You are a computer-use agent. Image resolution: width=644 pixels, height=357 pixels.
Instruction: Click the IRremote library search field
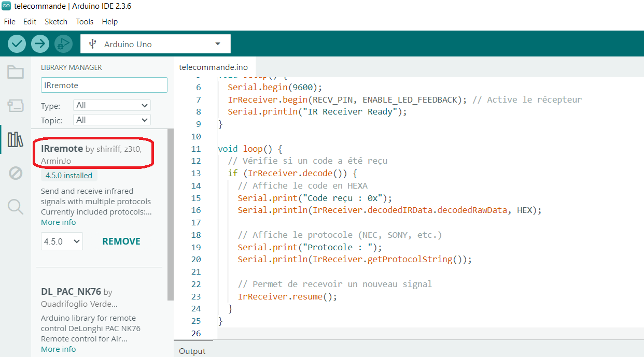point(104,85)
